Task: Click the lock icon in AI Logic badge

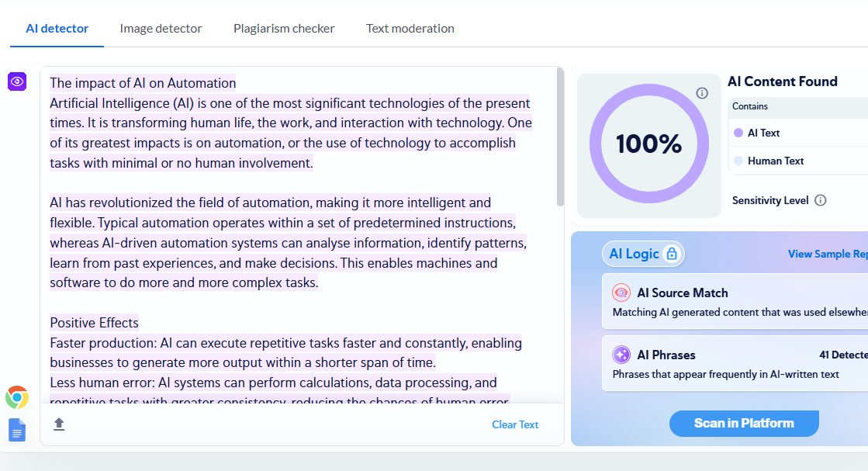Action: point(672,254)
